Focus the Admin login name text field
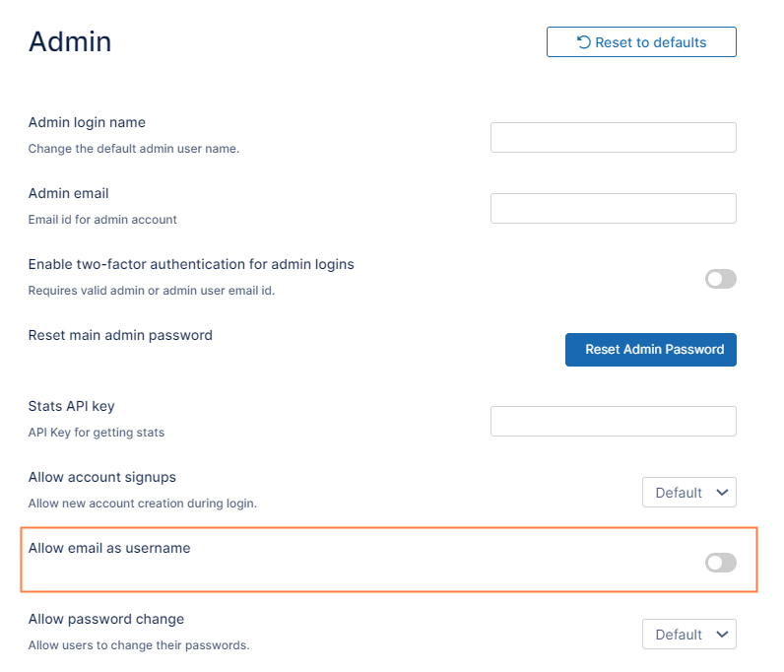 (613, 138)
